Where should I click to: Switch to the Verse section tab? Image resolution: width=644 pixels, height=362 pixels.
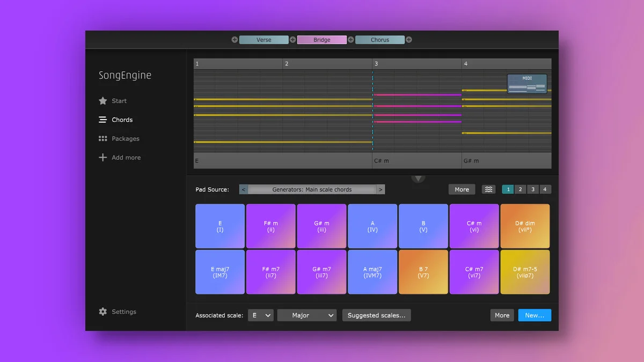coord(264,40)
